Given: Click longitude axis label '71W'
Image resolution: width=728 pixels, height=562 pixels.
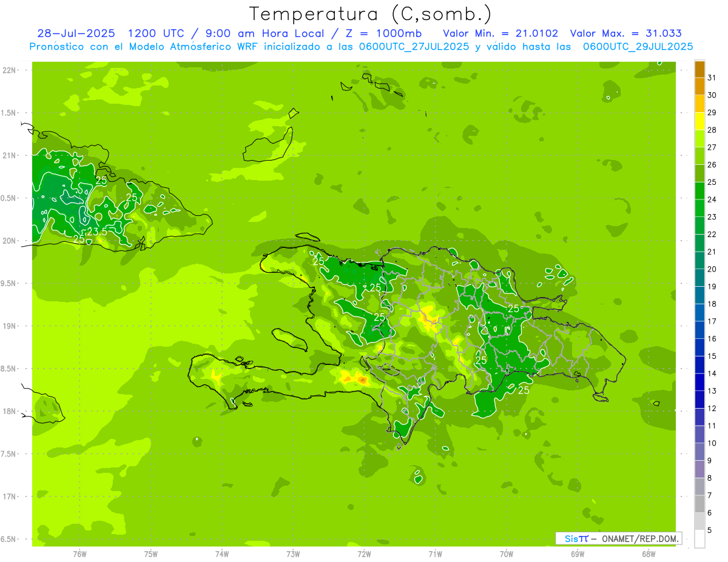Looking at the screenshot, I should [435, 554].
